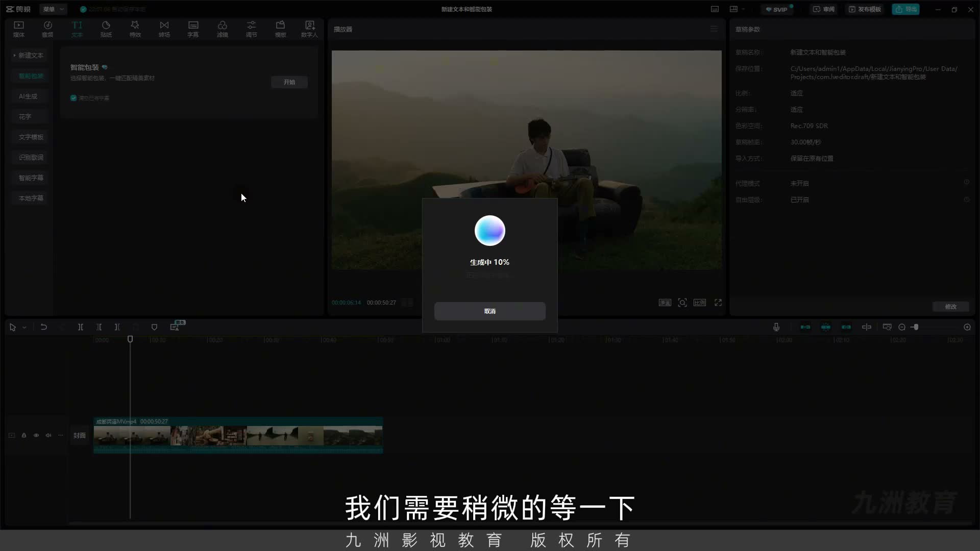Select the pointer selection tool

(x=13, y=327)
